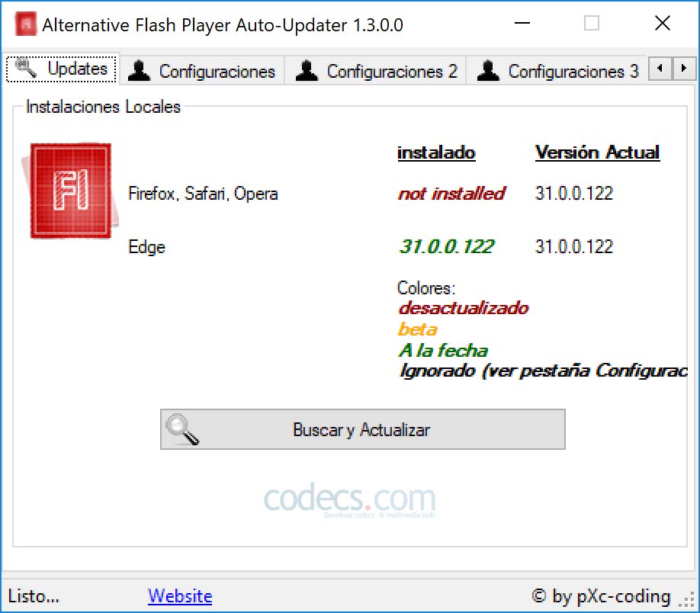Screen dimensions: 700x613
Task: Click the large red Flash Player logo
Action: 70,191
